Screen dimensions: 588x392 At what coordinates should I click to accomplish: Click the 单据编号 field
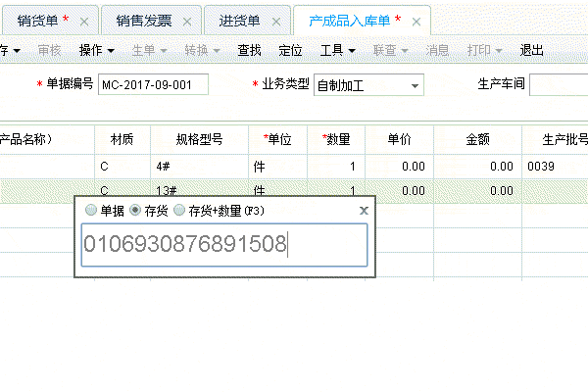[153, 85]
